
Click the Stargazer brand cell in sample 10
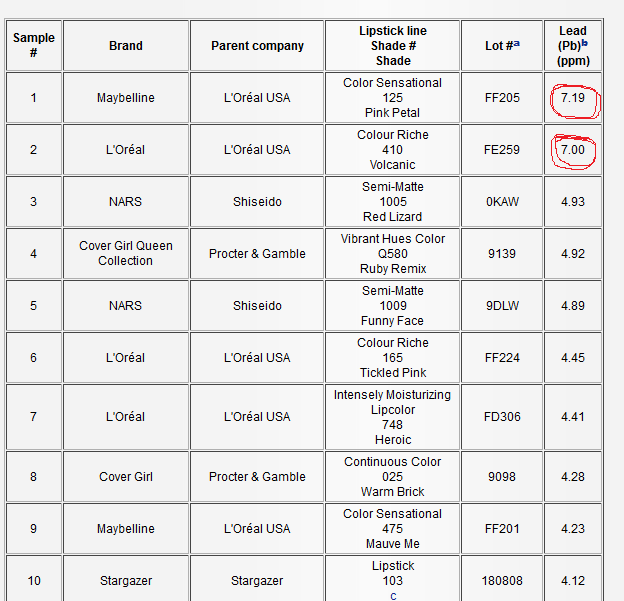tap(126, 581)
